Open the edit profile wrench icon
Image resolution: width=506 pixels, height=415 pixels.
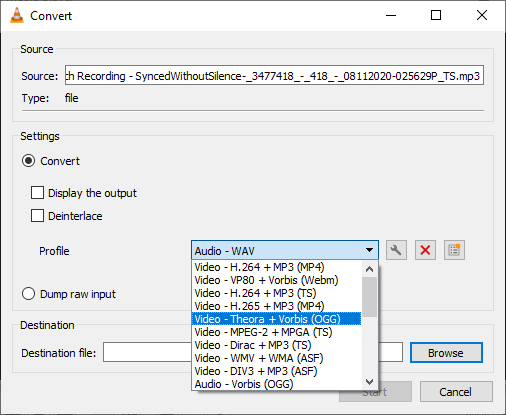[396, 250]
